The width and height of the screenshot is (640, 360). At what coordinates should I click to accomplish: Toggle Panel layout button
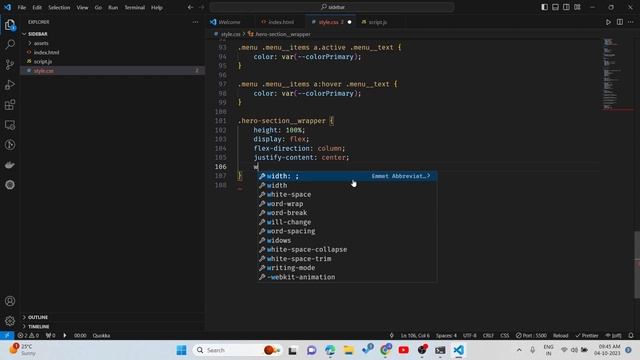[x=556, y=7]
